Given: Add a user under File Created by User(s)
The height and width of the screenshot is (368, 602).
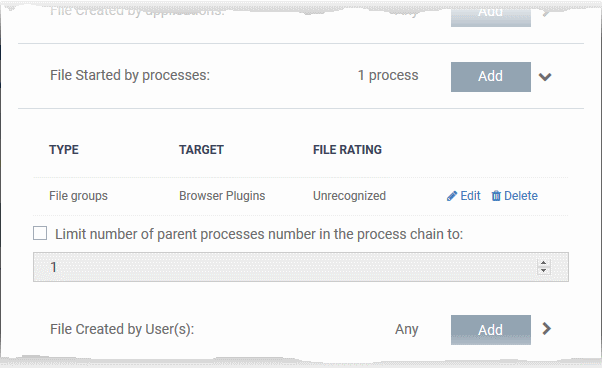Looking at the screenshot, I should (491, 330).
